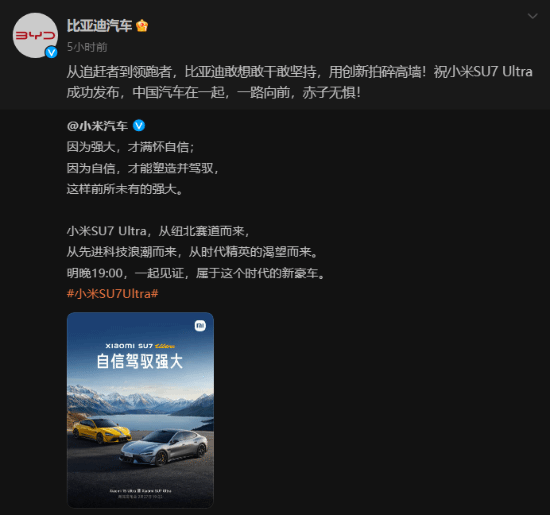Click BYD's repost comment text
This screenshot has width=550, height=515.
[300, 82]
